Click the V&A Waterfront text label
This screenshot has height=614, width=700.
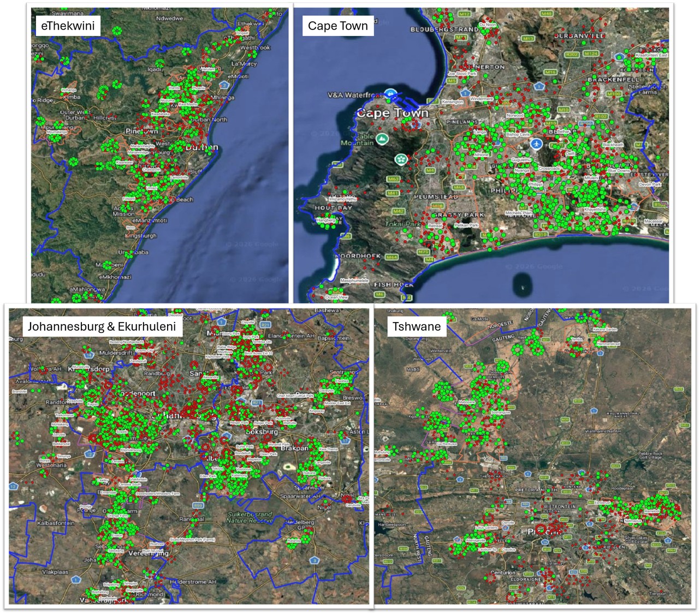coord(355,95)
